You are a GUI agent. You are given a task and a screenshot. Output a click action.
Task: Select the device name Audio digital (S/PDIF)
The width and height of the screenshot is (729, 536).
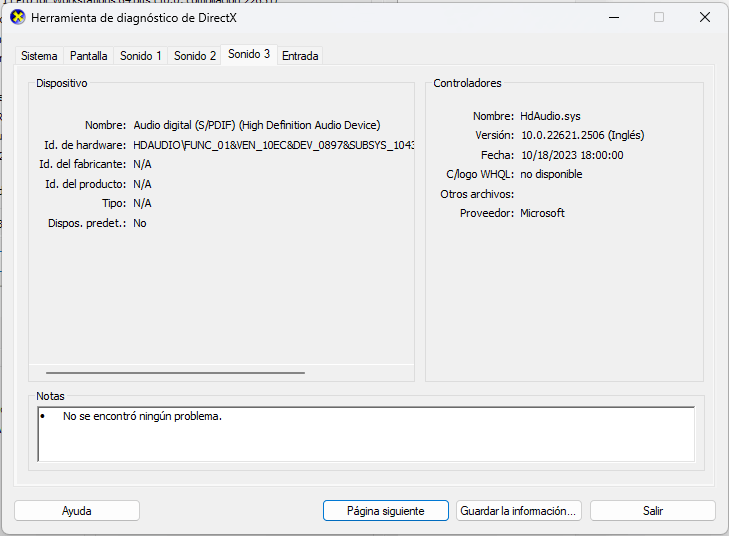tap(257, 125)
